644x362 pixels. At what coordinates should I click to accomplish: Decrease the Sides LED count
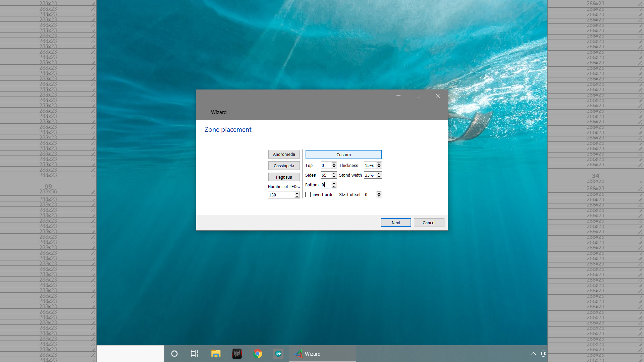pos(334,177)
